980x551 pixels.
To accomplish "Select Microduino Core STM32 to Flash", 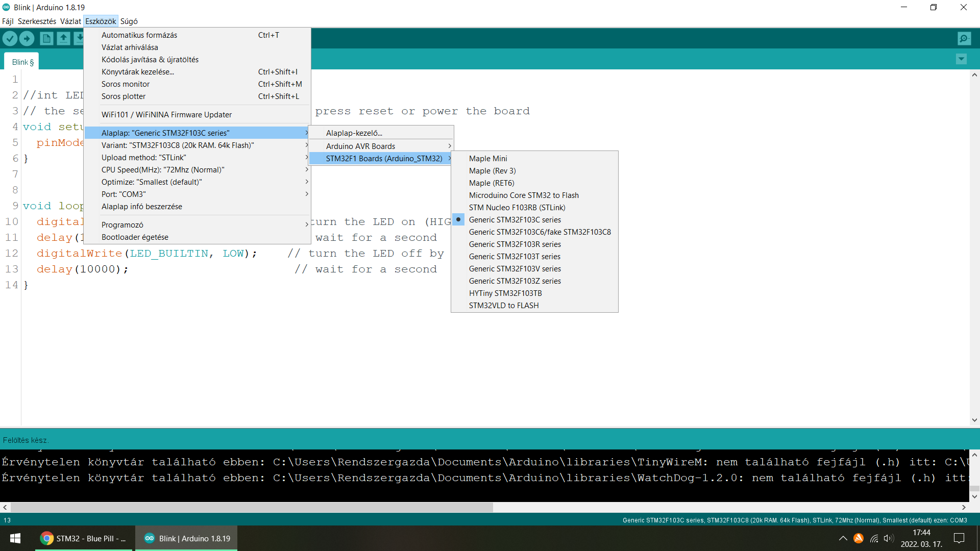I will (x=534, y=195).
